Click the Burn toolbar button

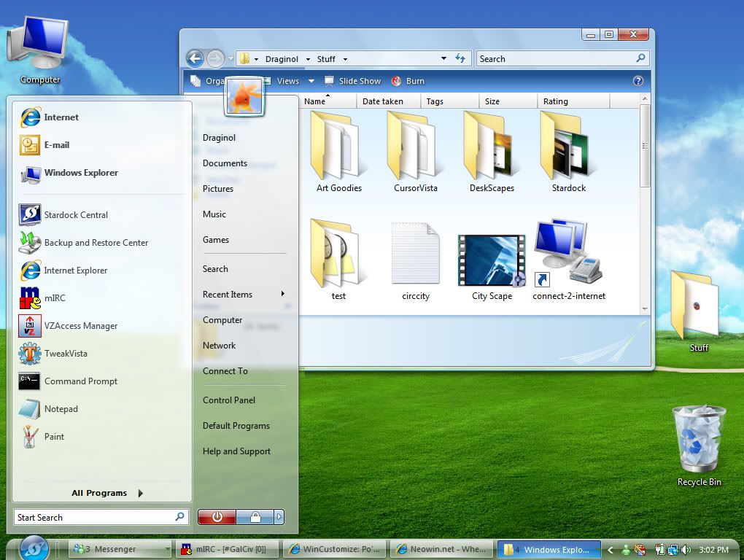[x=408, y=81]
